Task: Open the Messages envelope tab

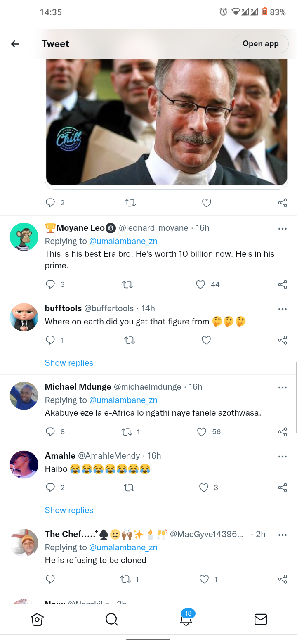Action: tap(261, 619)
